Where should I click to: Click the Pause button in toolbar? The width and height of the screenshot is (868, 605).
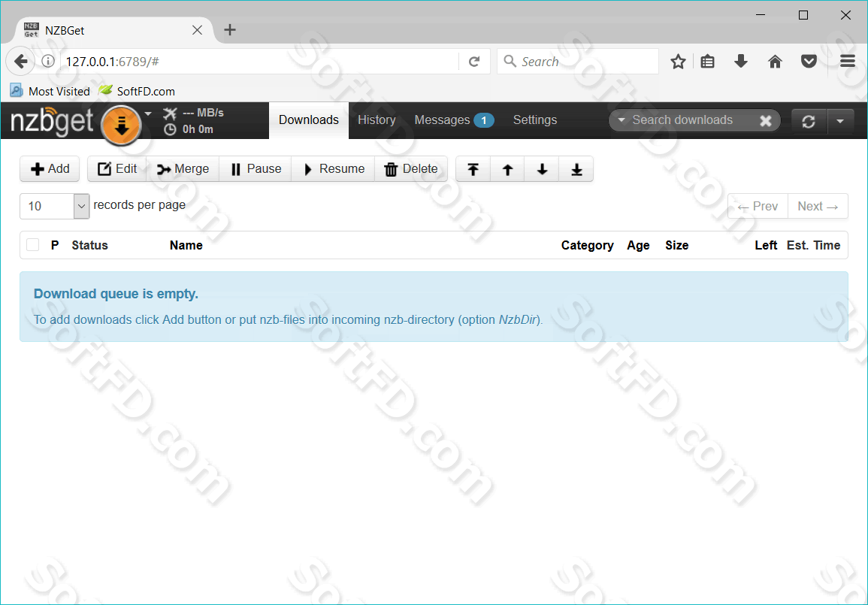pyautogui.click(x=256, y=169)
